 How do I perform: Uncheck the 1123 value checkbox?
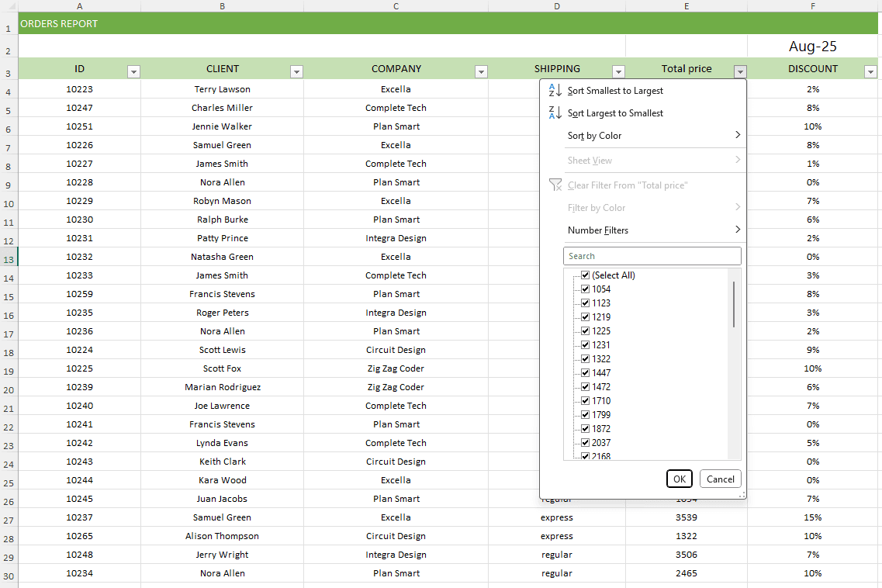[585, 303]
